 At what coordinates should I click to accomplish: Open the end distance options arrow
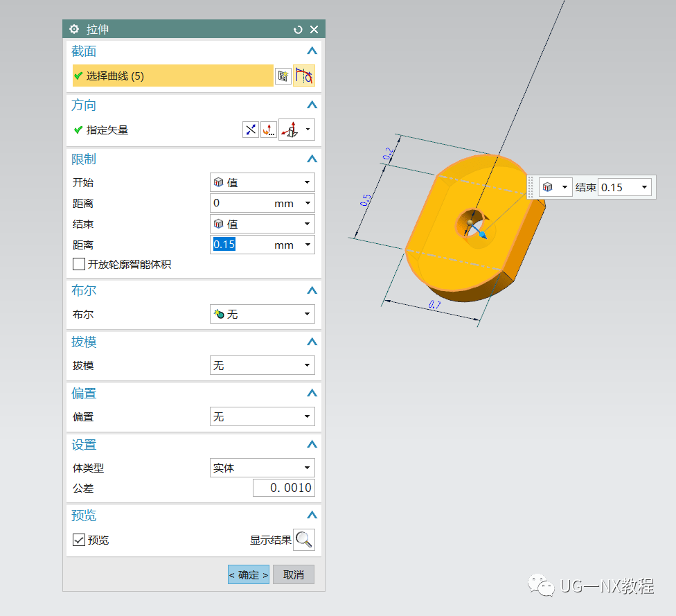pos(308,245)
